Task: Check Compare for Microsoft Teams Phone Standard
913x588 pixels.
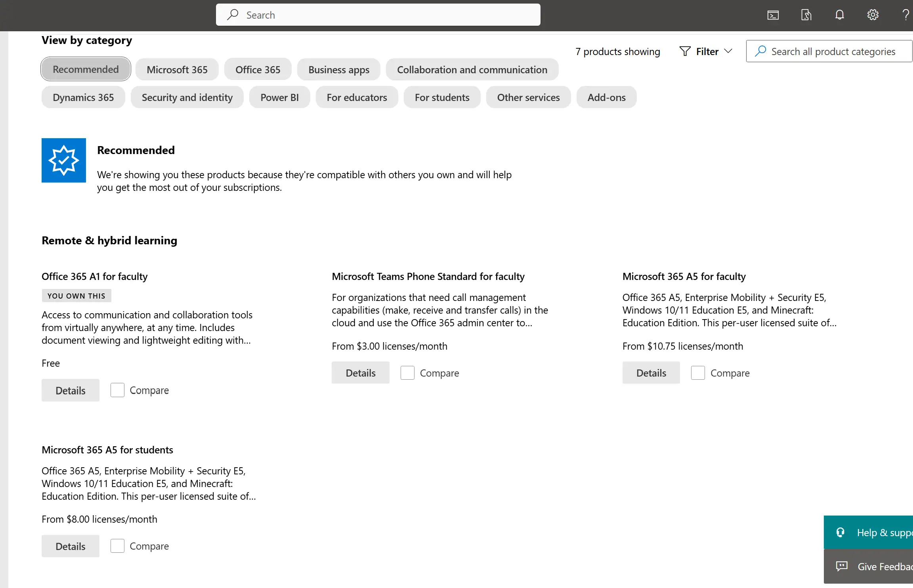Action: (407, 373)
